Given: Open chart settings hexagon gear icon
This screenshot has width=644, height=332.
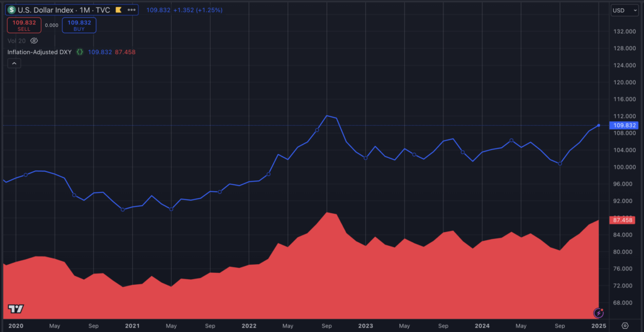Looking at the screenshot, I should [624, 326].
